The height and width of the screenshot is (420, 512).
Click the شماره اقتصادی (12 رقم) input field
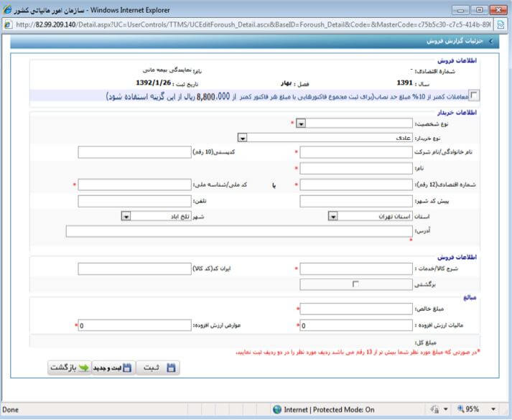pos(356,185)
